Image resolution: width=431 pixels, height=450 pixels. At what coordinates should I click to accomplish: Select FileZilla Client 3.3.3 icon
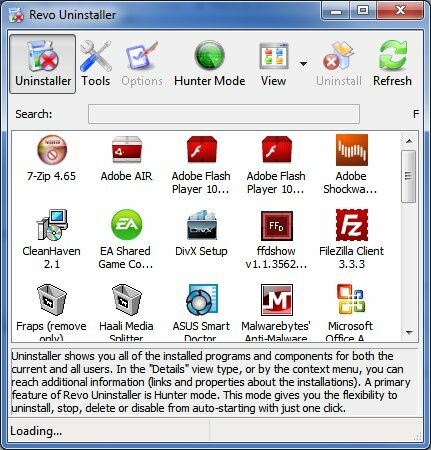[352, 225]
